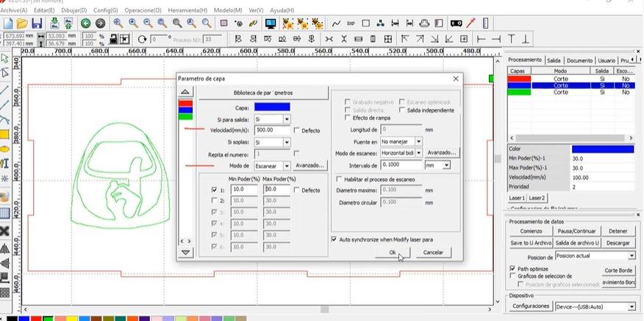Open the Dibujar menu
The width and height of the screenshot is (644, 321).
click(x=74, y=10)
